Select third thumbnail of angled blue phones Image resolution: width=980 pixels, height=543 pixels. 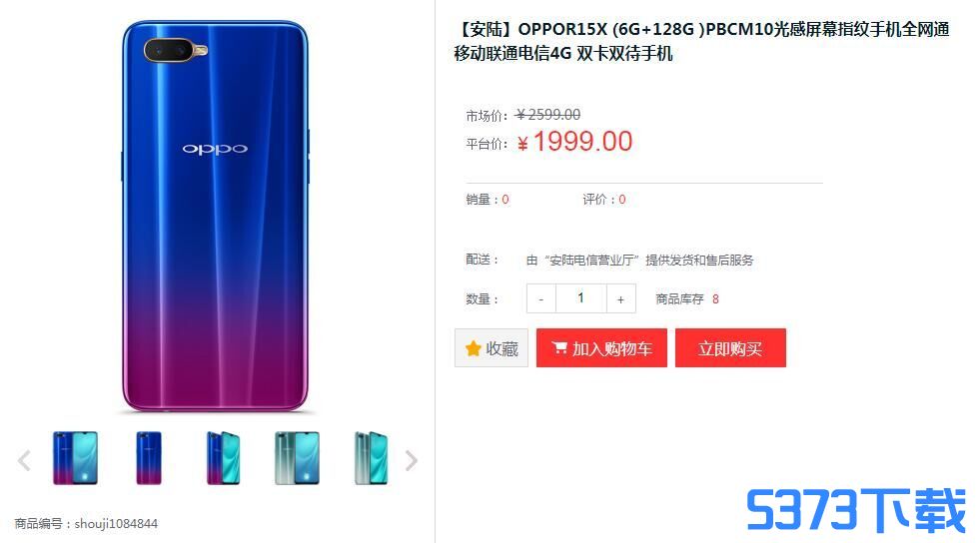click(223, 458)
